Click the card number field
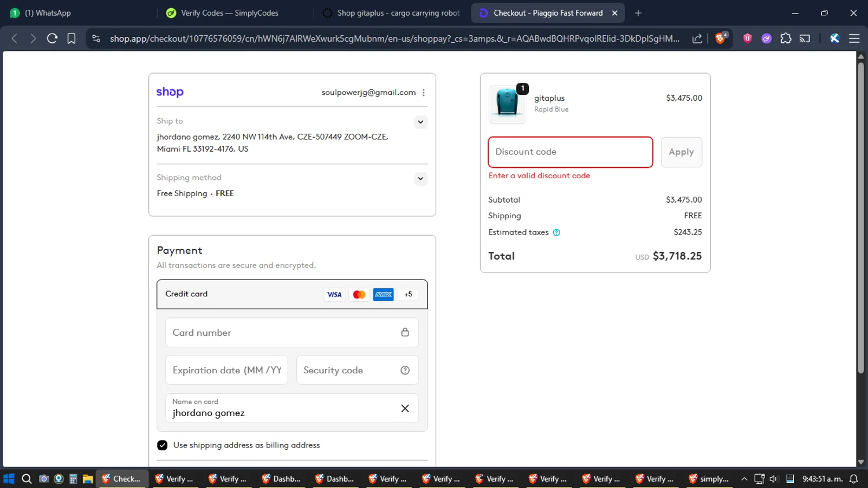Screen dimensions: 868x488 point(292,332)
